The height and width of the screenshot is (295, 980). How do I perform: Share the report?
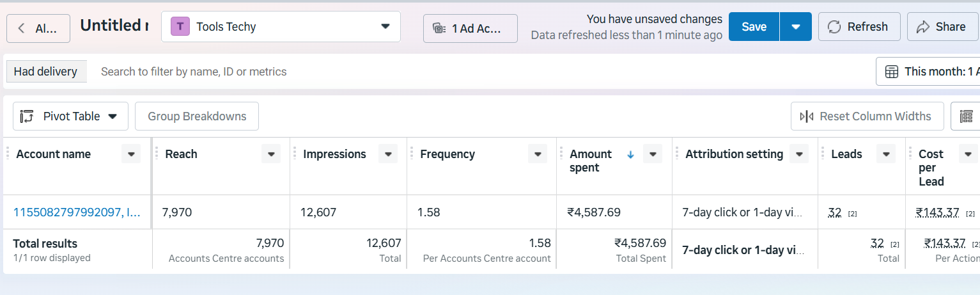pos(941,27)
